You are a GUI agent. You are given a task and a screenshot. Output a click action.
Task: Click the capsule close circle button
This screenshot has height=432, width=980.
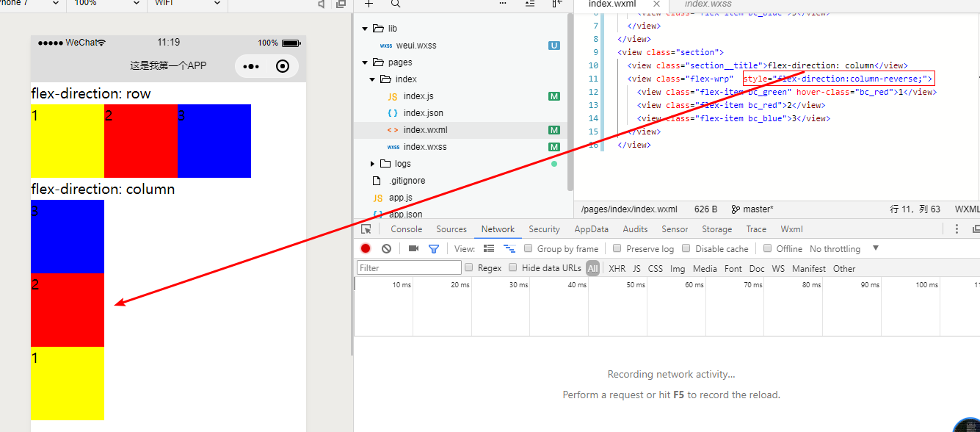point(283,66)
